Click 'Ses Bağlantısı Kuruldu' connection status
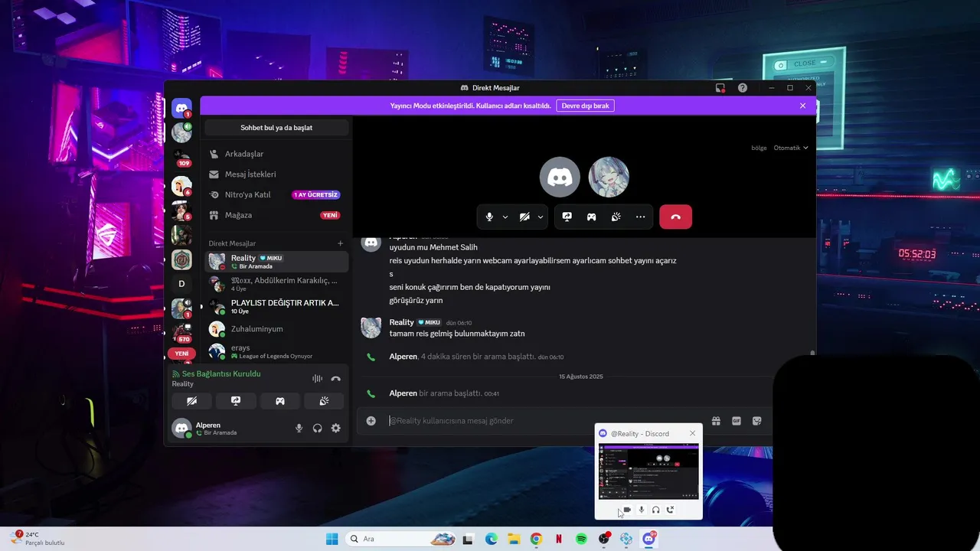Image resolution: width=980 pixels, height=551 pixels. click(x=221, y=374)
